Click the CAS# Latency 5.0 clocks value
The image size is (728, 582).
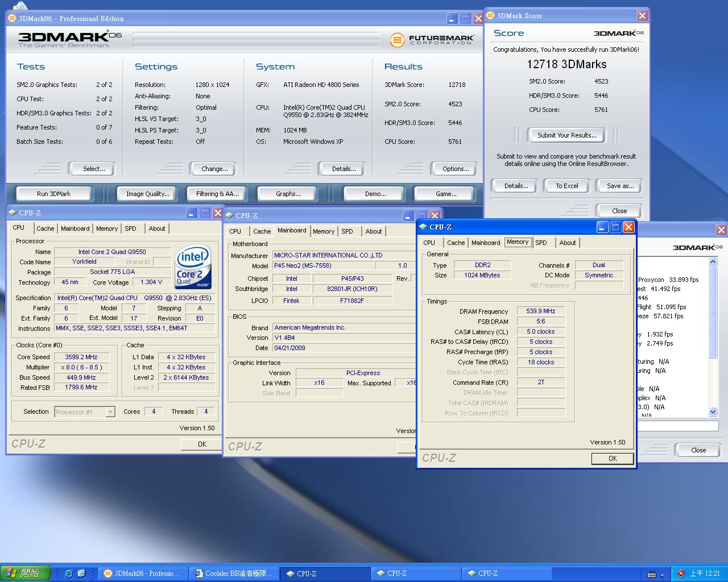point(541,332)
